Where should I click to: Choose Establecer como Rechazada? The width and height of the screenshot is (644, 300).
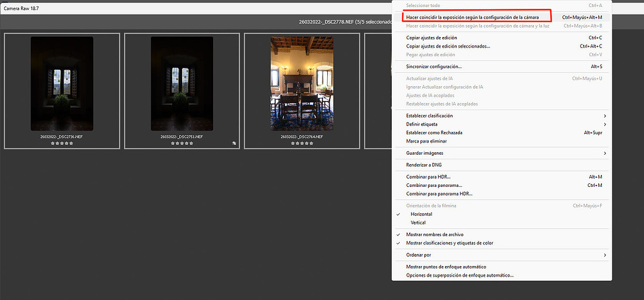coord(502,132)
